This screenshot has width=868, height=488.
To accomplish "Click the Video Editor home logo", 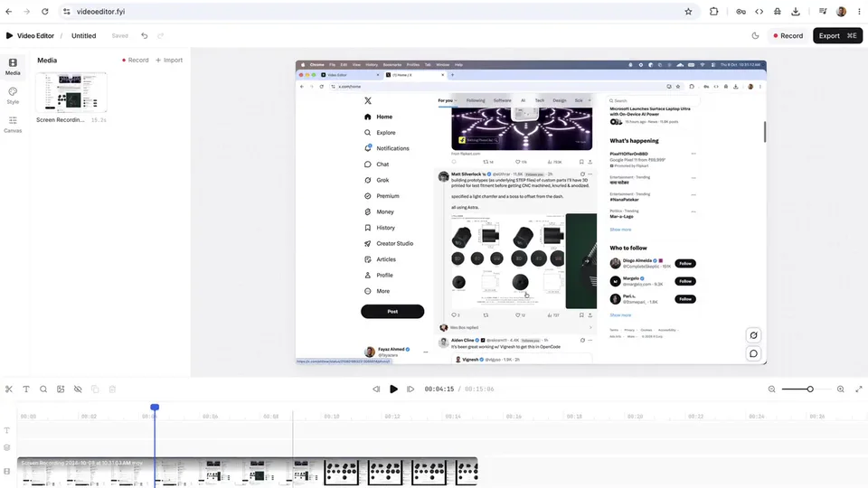I will tap(30, 35).
